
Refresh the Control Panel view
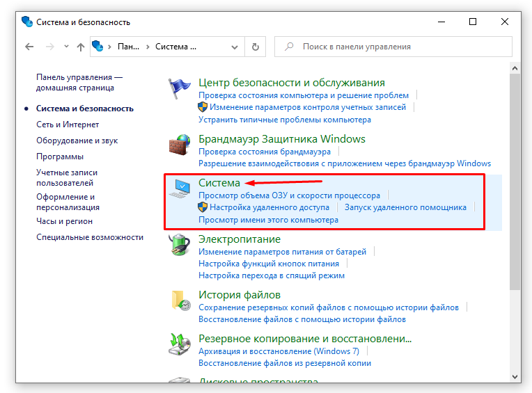tap(256, 47)
